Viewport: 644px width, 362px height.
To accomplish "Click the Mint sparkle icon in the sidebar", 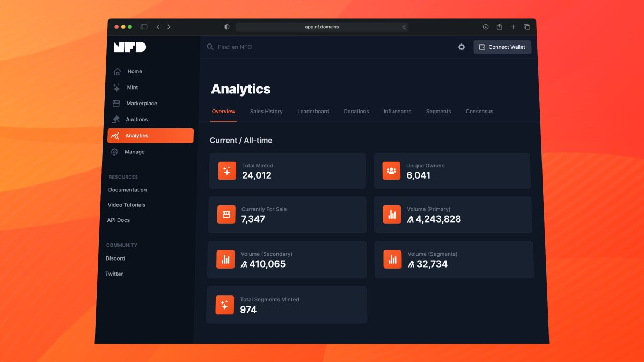I will pyautogui.click(x=116, y=87).
